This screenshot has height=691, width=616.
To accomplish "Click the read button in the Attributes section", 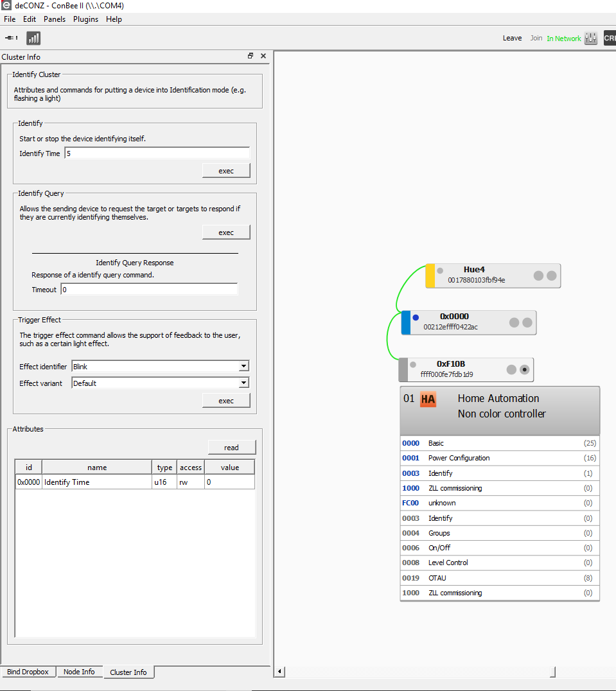I will 231,447.
